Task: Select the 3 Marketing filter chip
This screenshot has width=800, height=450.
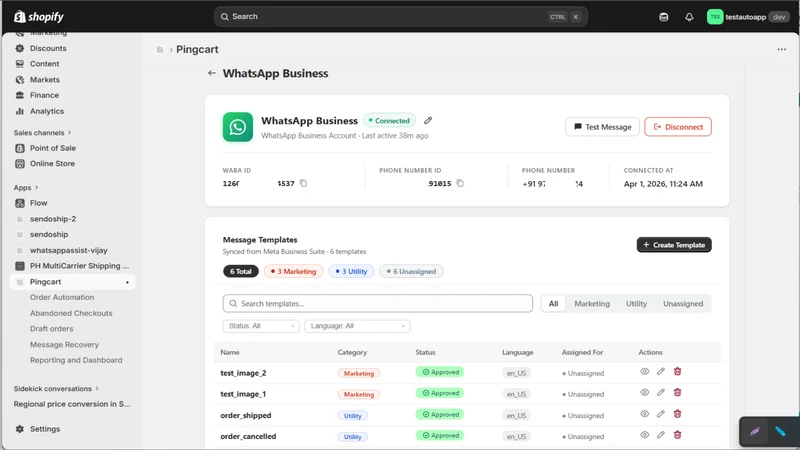Action: 293,271
